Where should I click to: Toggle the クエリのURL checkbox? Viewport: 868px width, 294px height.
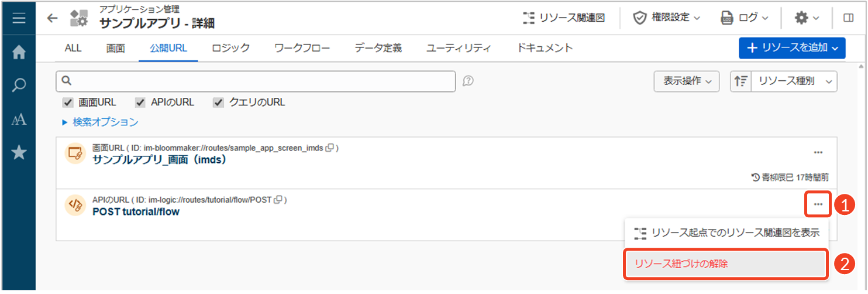tap(219, 102)
